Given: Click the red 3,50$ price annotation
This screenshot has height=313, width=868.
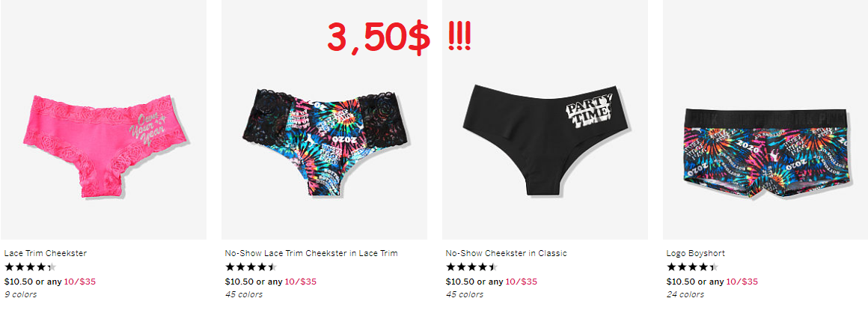Looking at the screenshot, I should 399,39.
